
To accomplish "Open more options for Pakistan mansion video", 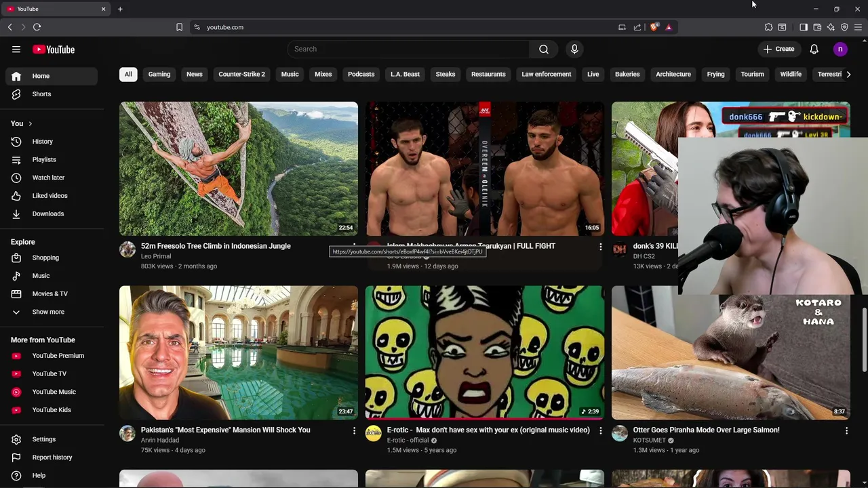I will click(x=354, y=430).
